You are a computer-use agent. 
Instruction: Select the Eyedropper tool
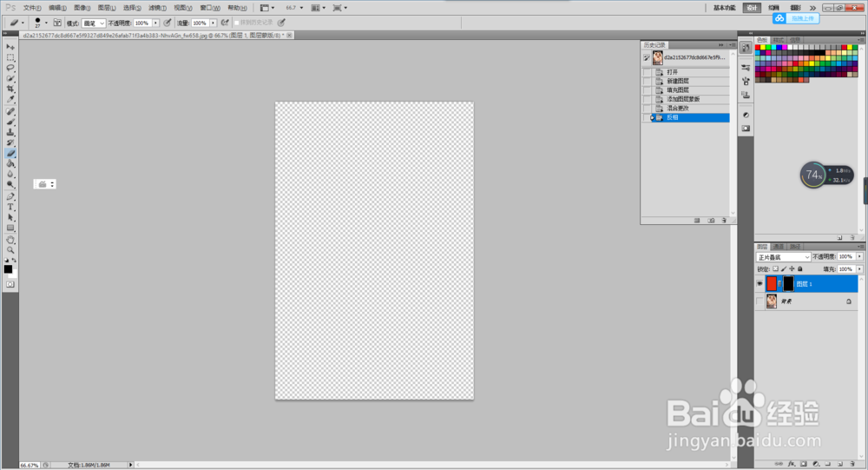tap(10, 100)
